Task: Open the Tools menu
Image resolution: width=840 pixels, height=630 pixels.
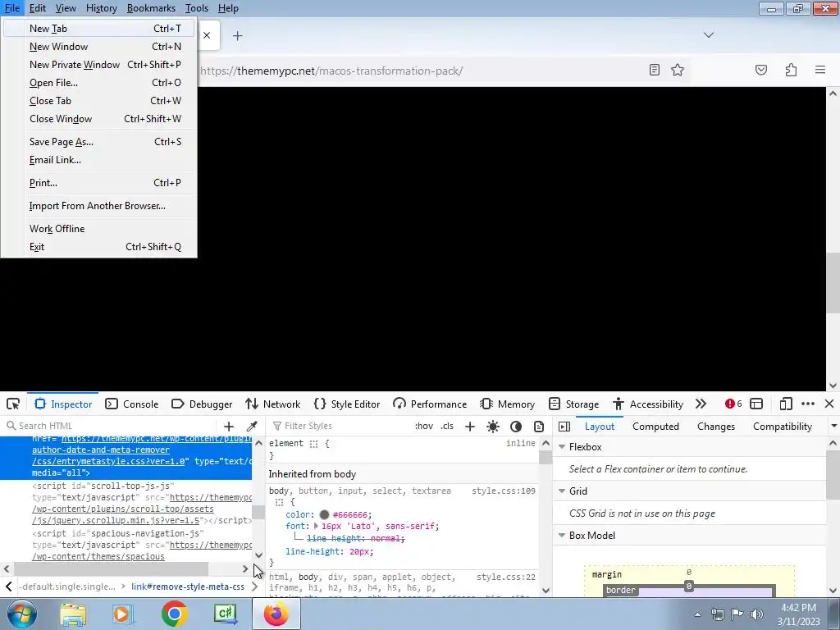Action: 197,8
